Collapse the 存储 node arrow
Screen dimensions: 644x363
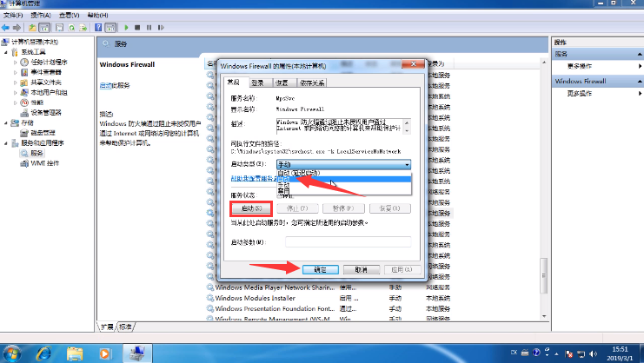(x=6, y=122)
